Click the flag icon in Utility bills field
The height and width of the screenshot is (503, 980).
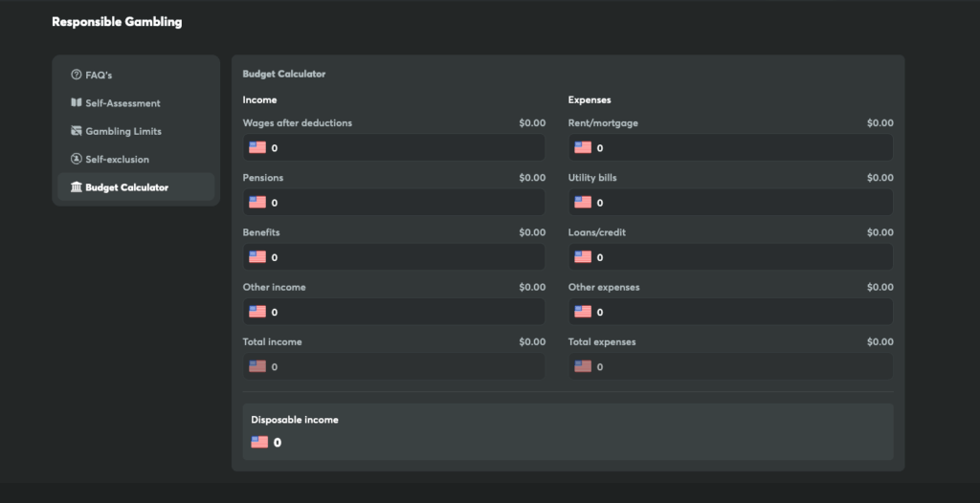(582, 202)
